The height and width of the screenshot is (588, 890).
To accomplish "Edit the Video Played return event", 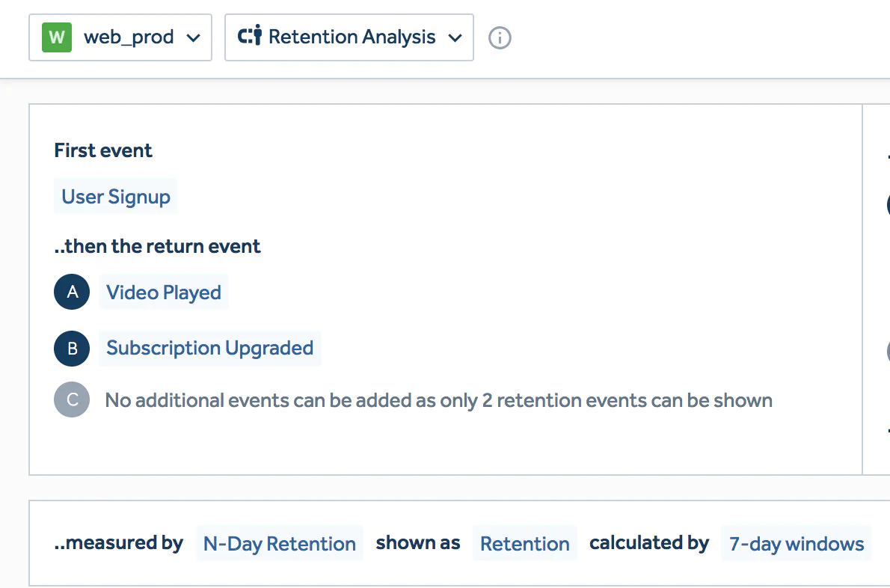I will click(164, 292).
